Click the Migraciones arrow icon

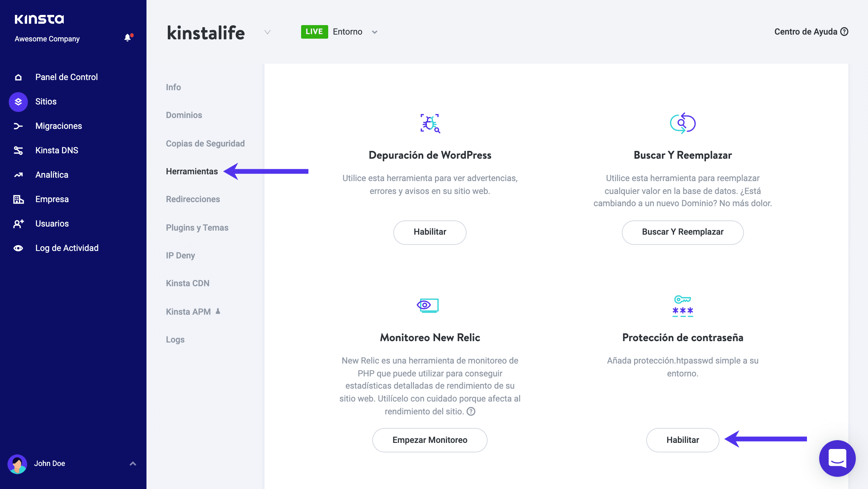coord(18,126)
